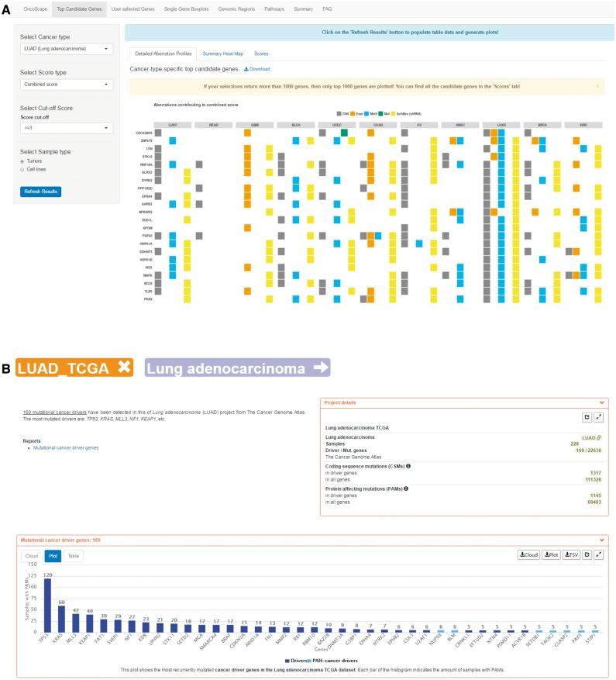616x680 pixels.
Task: Click the Refresh Results button
Action: (x=40, y=191)
